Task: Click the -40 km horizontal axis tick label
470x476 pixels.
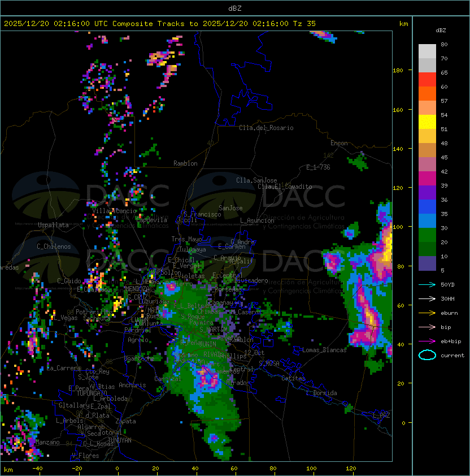Action: (x=37, y=469)
